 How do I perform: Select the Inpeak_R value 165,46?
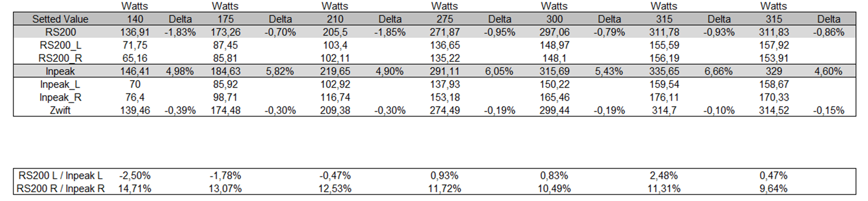tap(554, 97)
